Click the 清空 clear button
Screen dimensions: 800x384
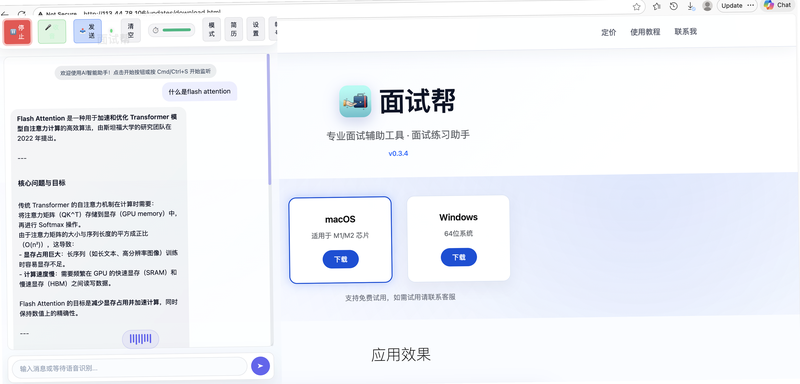pyautogui.click(x=131, y=31)
